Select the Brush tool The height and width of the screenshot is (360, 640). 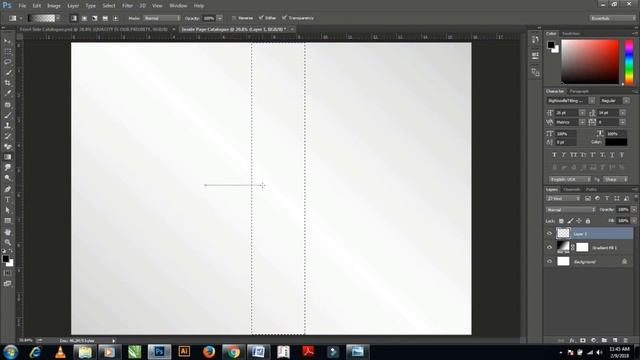point(7,115)
